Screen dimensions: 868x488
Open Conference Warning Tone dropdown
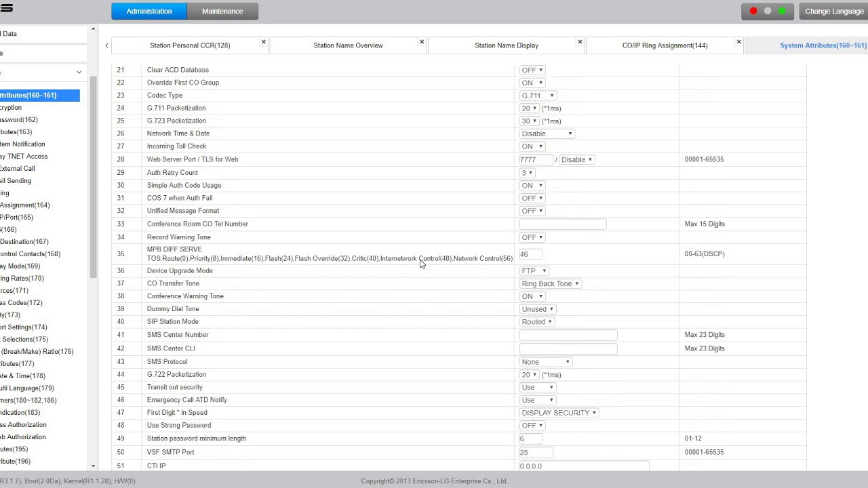pyautogui.click(x=532, y=296)
